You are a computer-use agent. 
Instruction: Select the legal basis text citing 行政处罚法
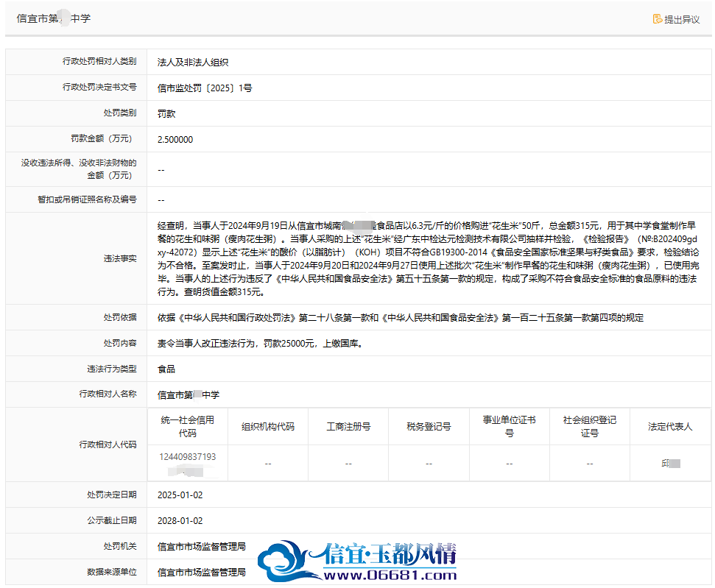click(401, 318)
